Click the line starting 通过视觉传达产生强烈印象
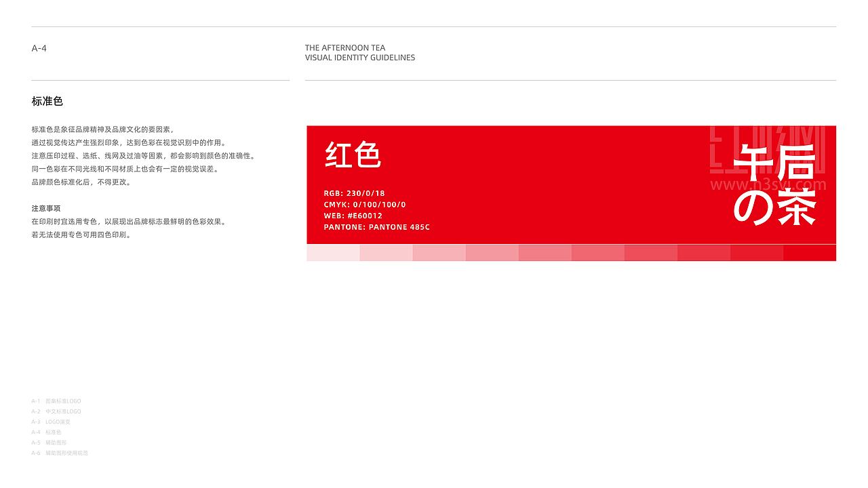Image resolution: width=868 pixels, height=488 pixels. [x=129, y=142]
